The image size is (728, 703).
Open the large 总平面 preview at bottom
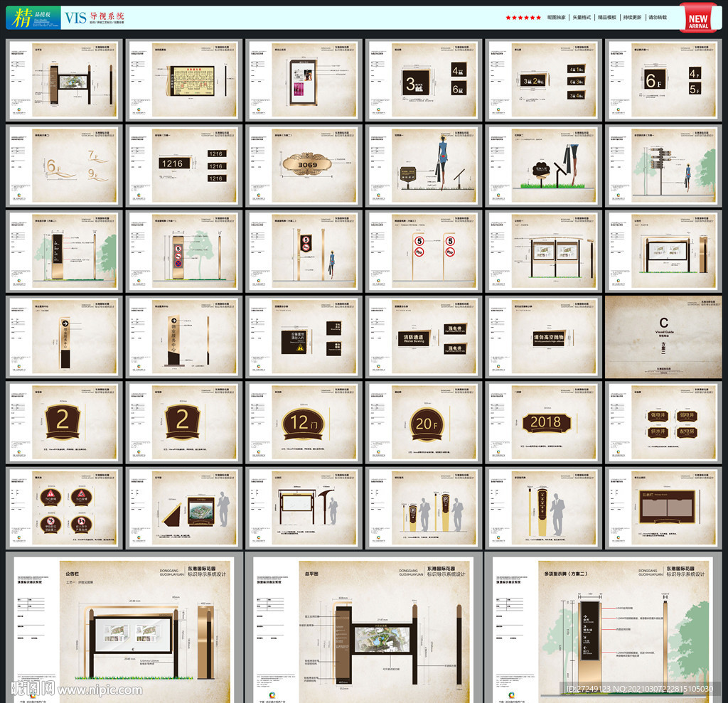365,626
